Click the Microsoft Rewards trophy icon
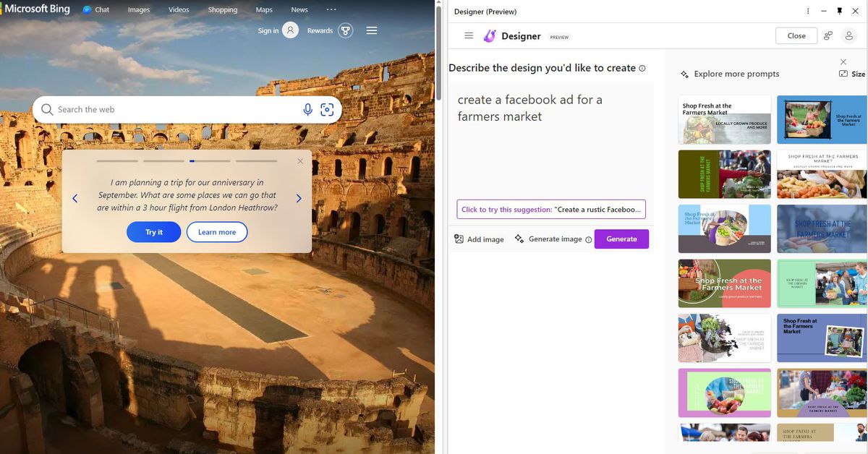The height and width of the screenshot is (454, 868). [x=345, y=30]
